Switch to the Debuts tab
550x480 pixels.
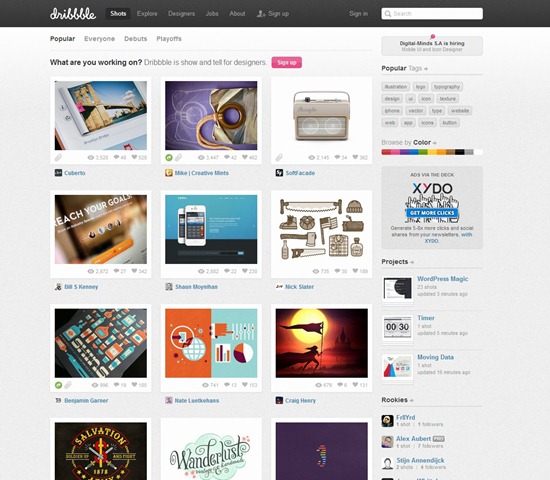click(x=135, y=39)
